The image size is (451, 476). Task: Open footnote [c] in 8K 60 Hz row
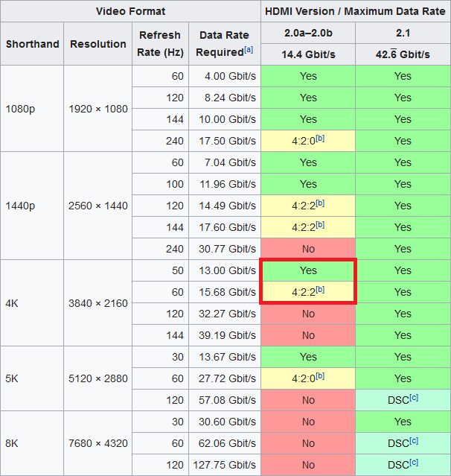[414, 441]
